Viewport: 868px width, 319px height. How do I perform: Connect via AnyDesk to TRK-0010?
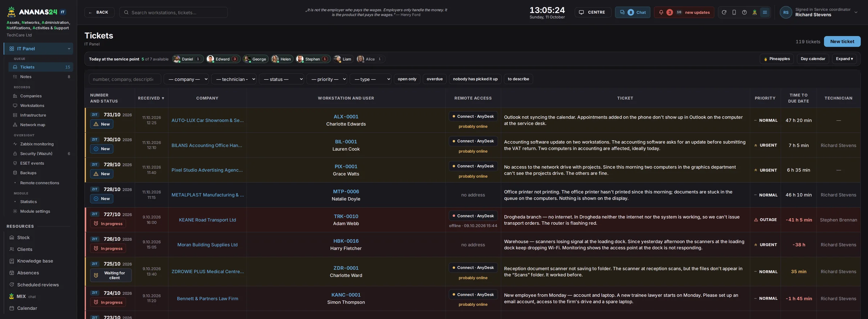[x=473, y=216]
